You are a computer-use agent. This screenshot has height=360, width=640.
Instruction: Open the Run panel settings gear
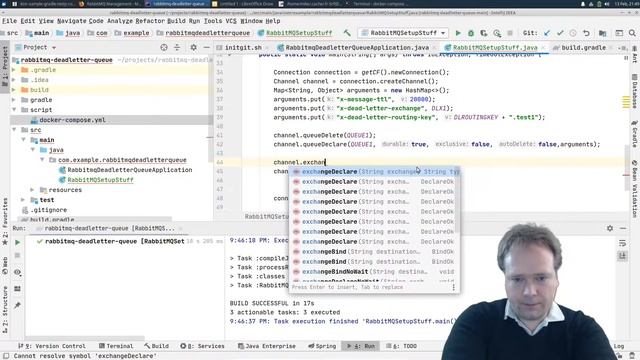click(610, 228)
